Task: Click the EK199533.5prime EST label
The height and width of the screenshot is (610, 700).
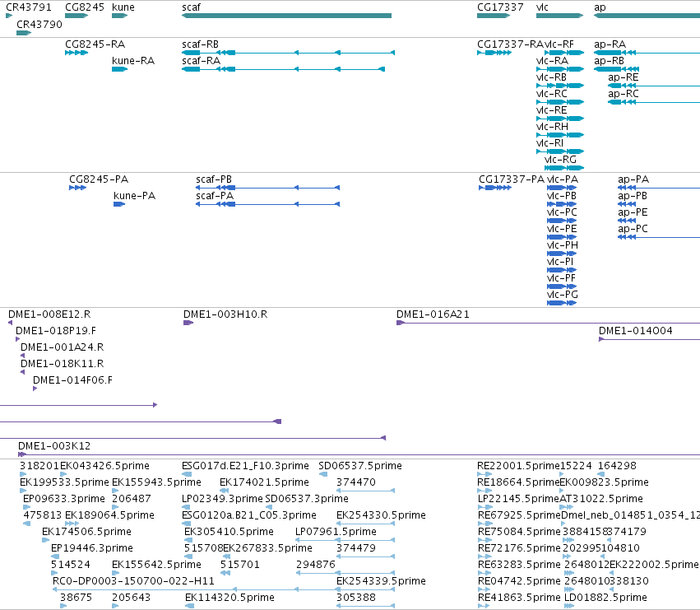Action: 64,482
